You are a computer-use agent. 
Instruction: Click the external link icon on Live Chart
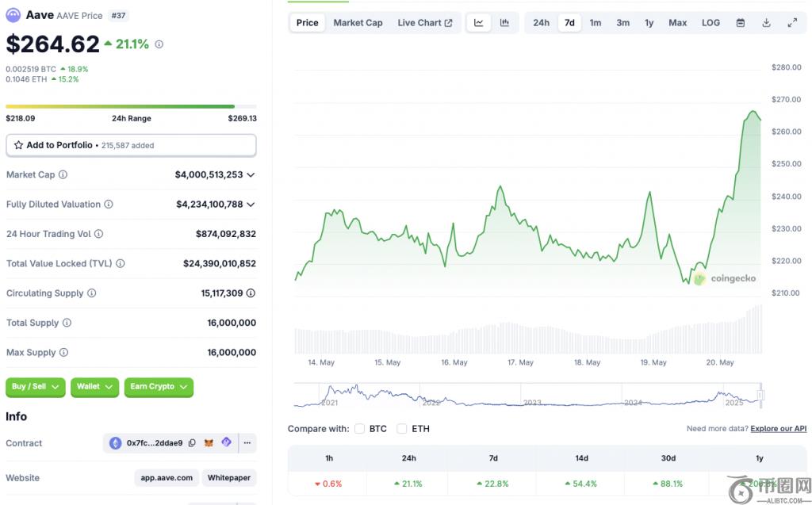[x=449, y=23]
